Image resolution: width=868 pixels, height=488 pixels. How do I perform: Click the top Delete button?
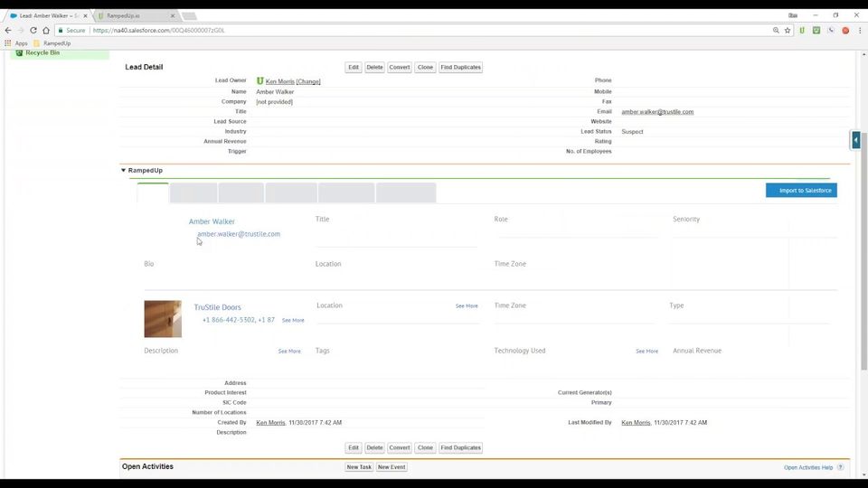(x=374, y=68)
